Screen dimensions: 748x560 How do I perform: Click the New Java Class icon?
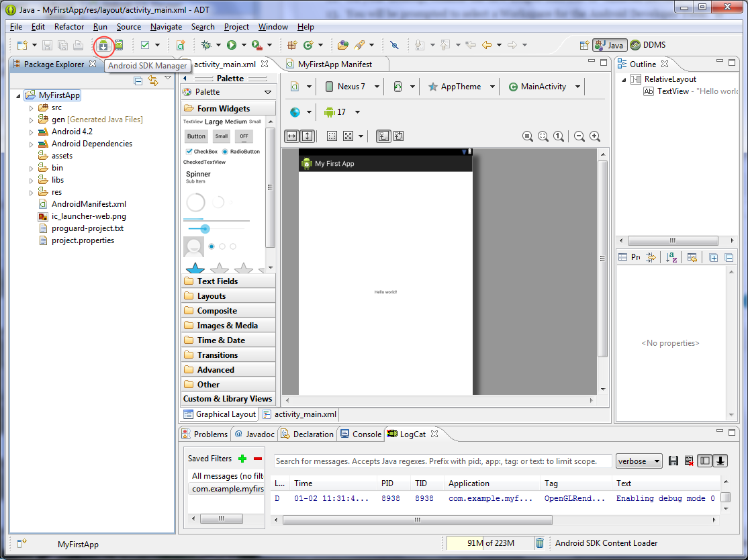pyautogui.click(x=308, y=45)
